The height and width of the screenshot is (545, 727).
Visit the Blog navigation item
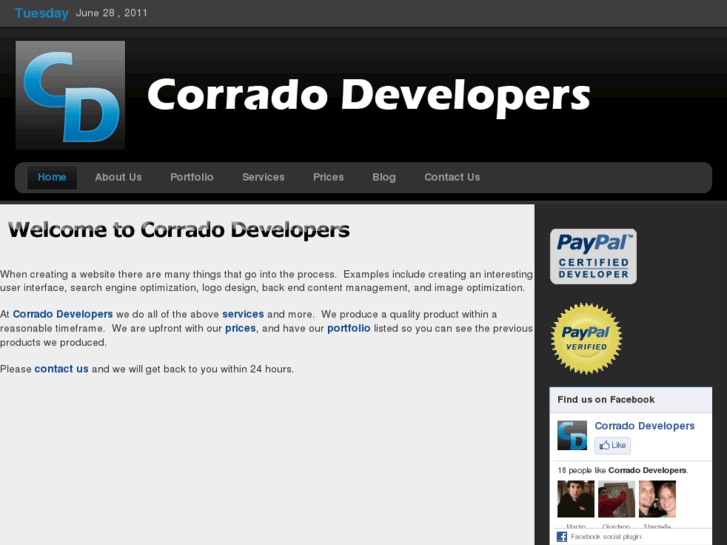pyautogui.click(x=384, y=177)
